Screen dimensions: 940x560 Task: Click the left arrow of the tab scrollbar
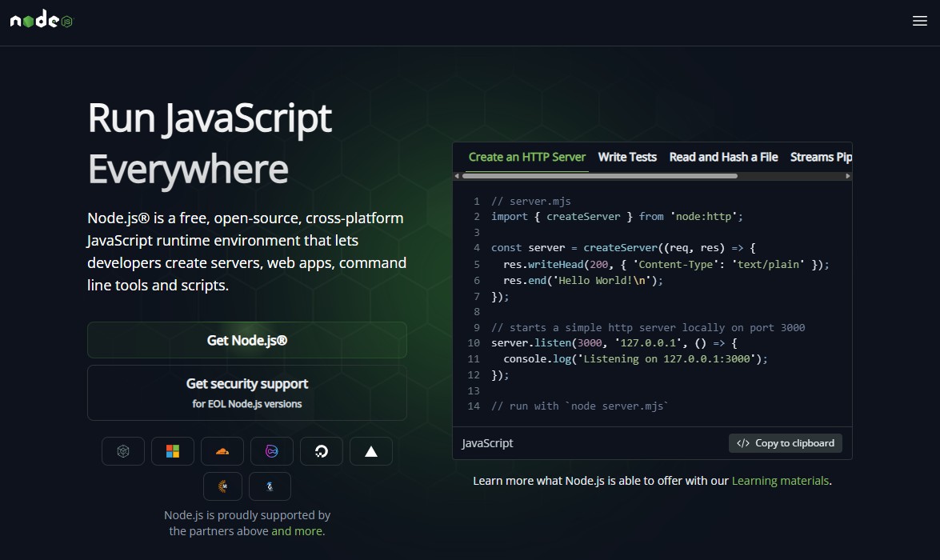click(x=457, y=176)
